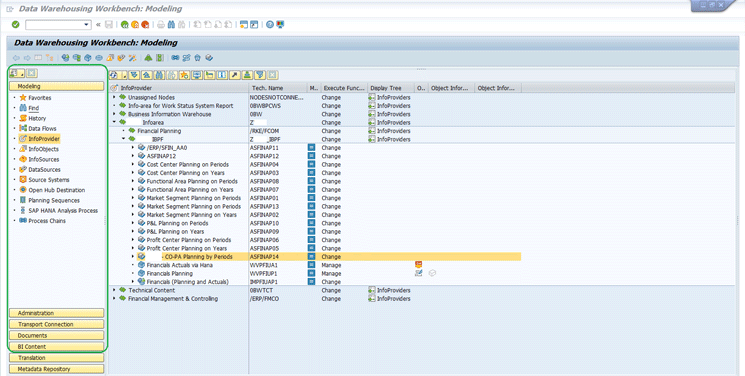Click the Generate Shortcut icon
745x376 pixels.
coord(254,25)
